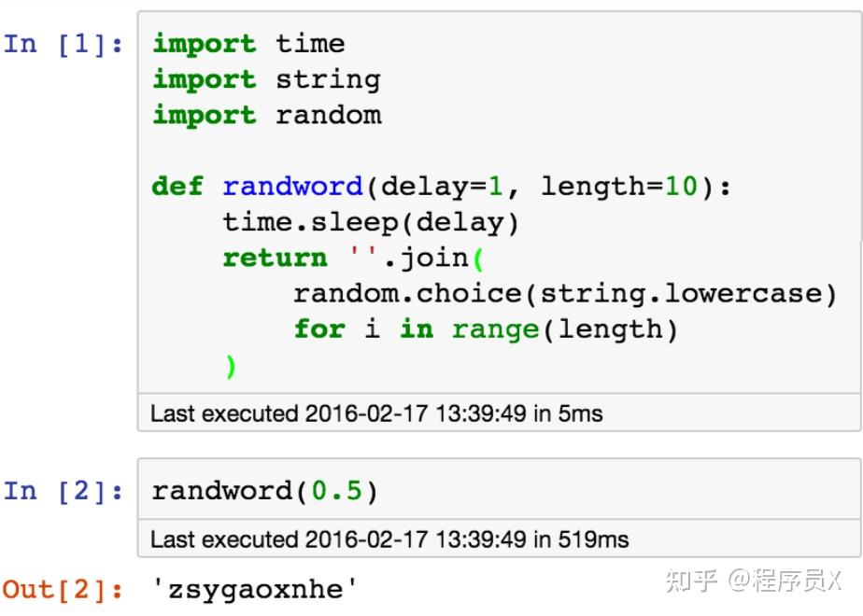The width and height of the screenshot is (863, 616).
Task: Click the Out[2] output prompt
Action: pos(63,590)
